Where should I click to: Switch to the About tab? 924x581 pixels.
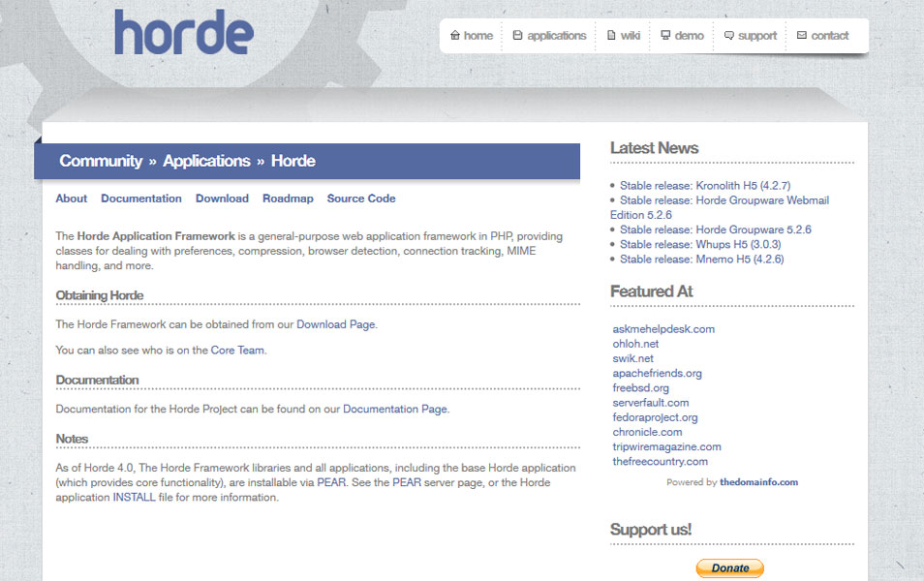point(72,199)
